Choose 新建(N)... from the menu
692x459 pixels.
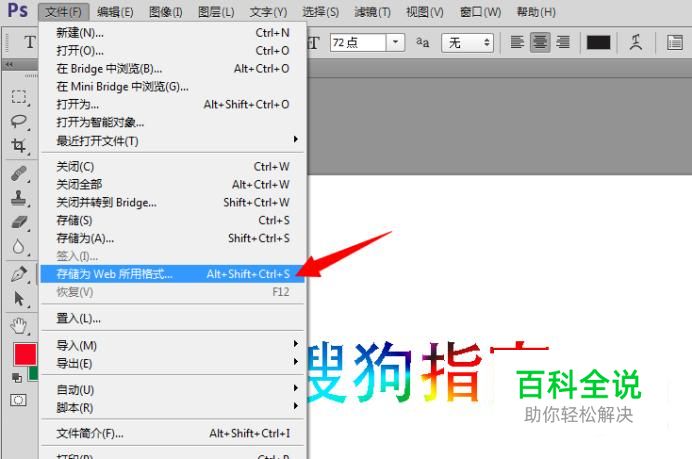pos(172,33)
